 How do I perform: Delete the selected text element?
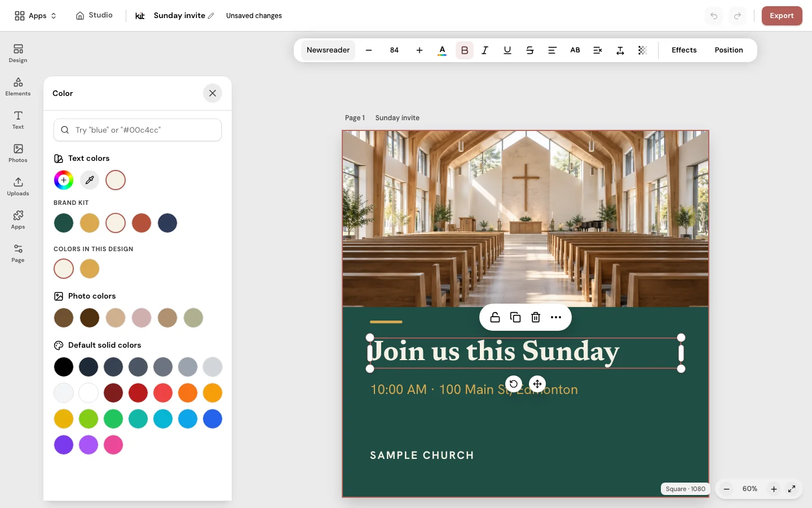(x=536, y=317)
